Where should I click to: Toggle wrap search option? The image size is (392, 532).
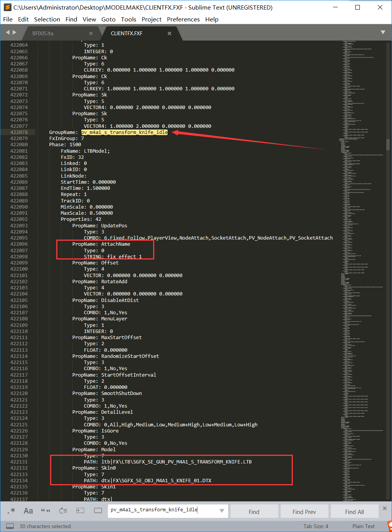click(63, 511)
